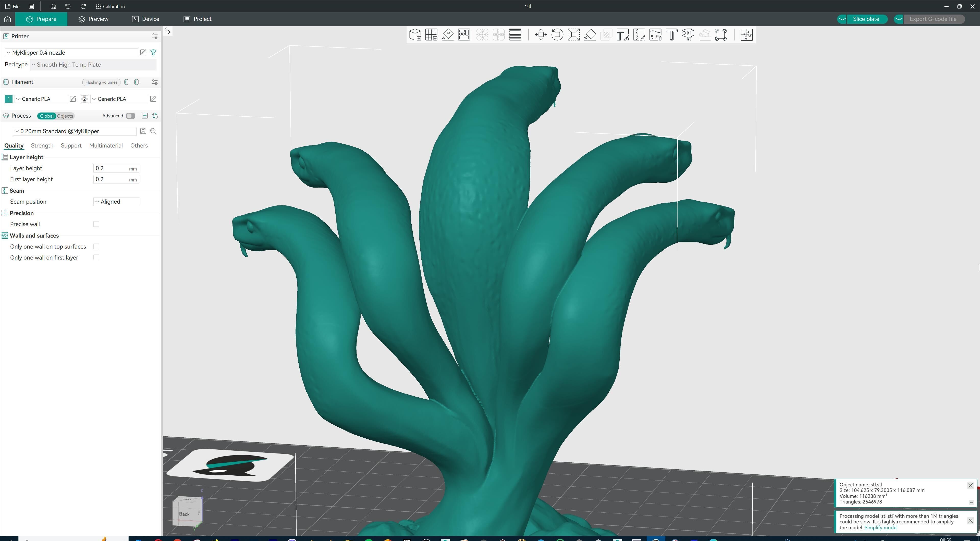
Task: Click filament 1 teal color swatch
Action: click(8, 99)
